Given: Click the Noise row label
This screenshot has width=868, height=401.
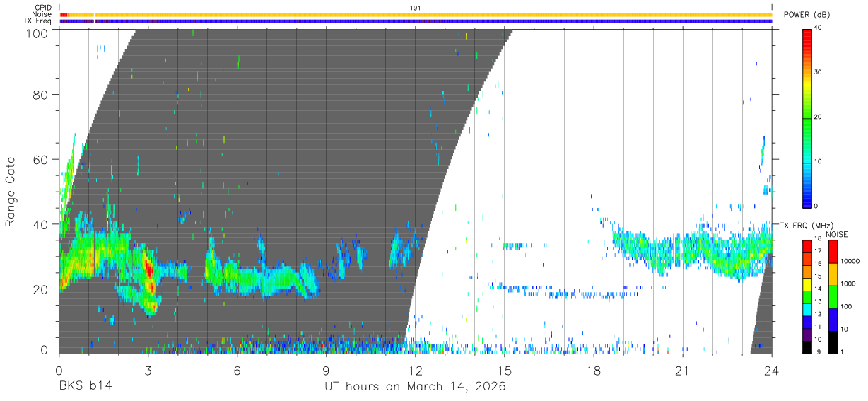Looking at the screenshot, I should pos(41,14).
